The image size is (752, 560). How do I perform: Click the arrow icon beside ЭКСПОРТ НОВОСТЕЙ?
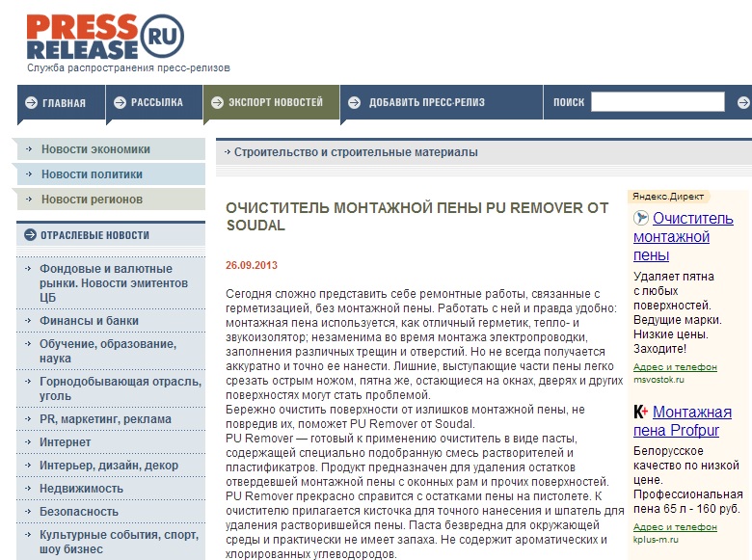[x=217, y=102]
